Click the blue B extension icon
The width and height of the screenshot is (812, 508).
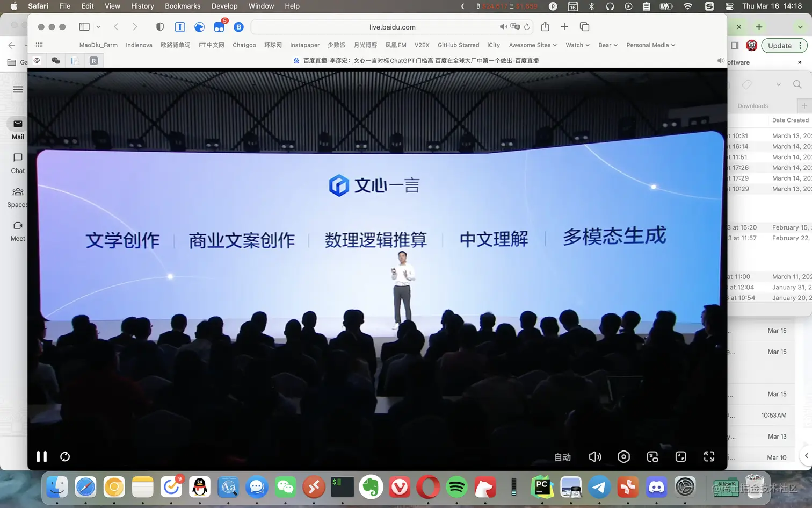(x=239, y=27)
